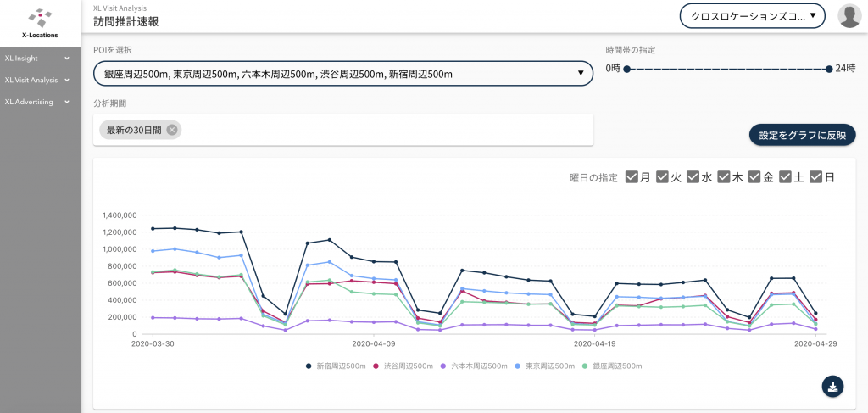Uncheck the 水 weekday checkbox
This screenshot has height=413, width=868.
693,177
